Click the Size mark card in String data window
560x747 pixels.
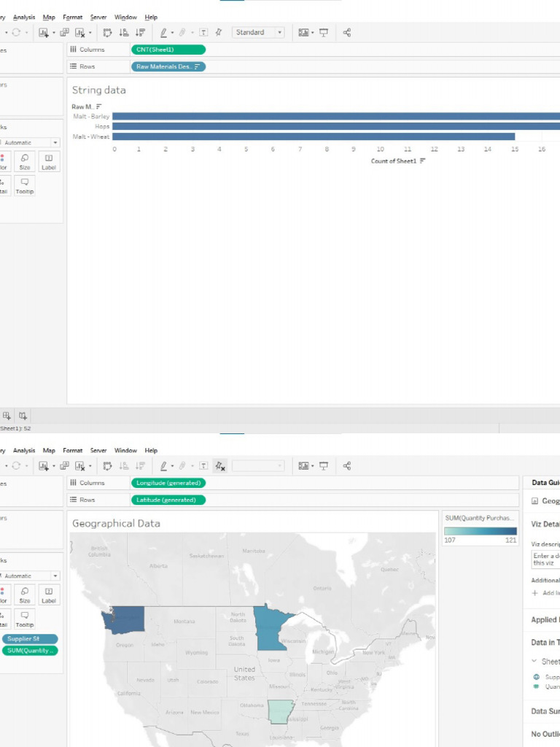[25, 161]
